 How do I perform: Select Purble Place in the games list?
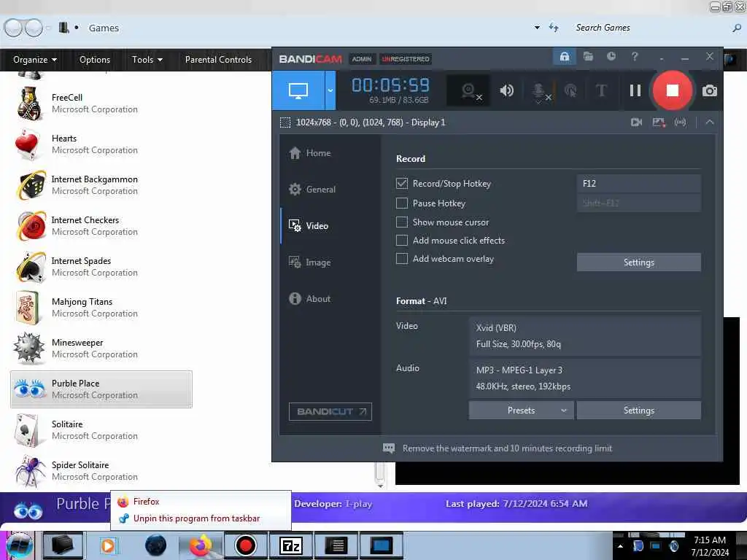(101, 389)
